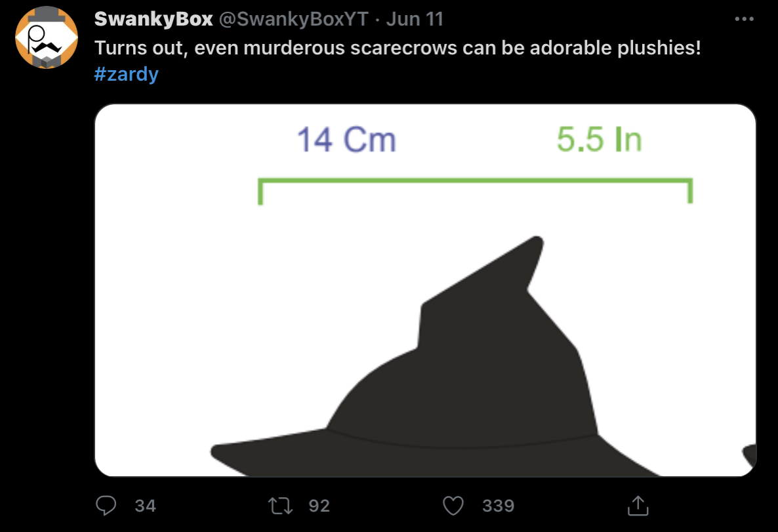
Task: Like the tweet with the heart icon
Action: coord(453,506)
